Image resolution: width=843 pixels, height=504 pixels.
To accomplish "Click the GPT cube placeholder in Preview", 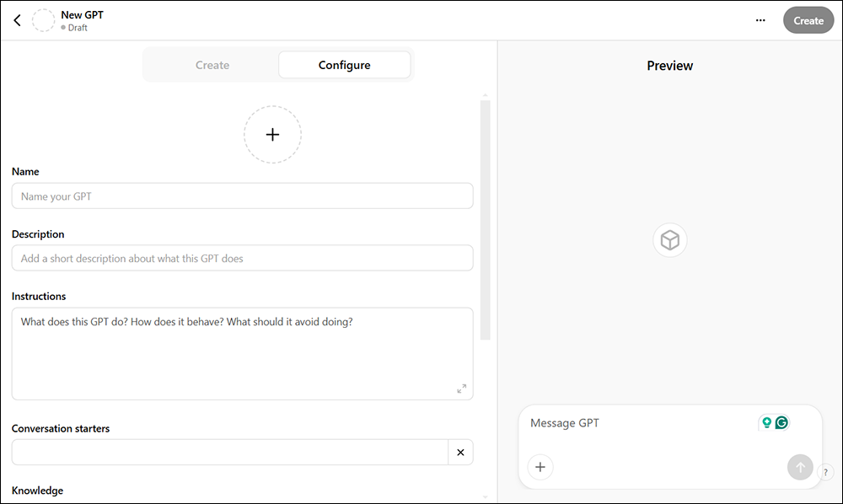I will click(669, 239).
